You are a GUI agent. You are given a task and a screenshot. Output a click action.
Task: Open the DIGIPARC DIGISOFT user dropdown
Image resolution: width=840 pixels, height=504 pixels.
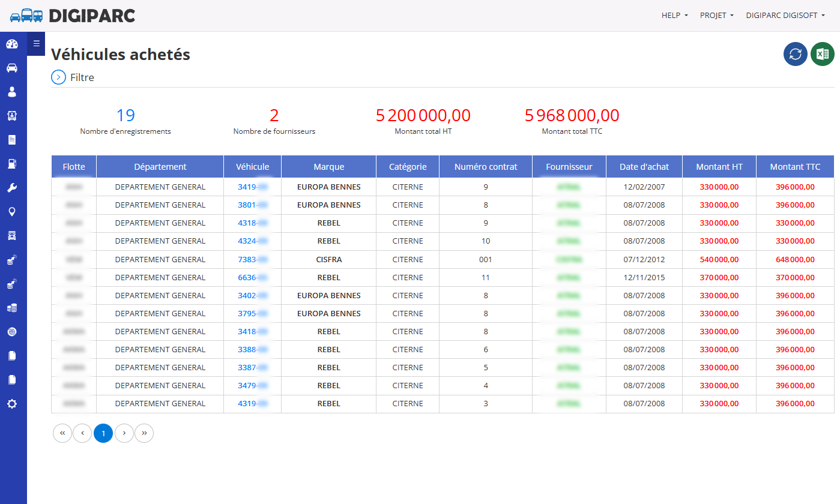(785, 16)
